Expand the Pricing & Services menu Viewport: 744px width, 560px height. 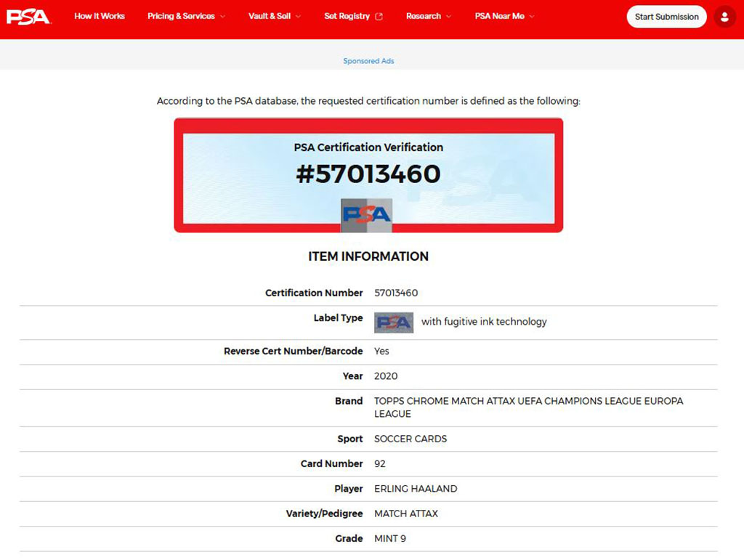[186, 16]
